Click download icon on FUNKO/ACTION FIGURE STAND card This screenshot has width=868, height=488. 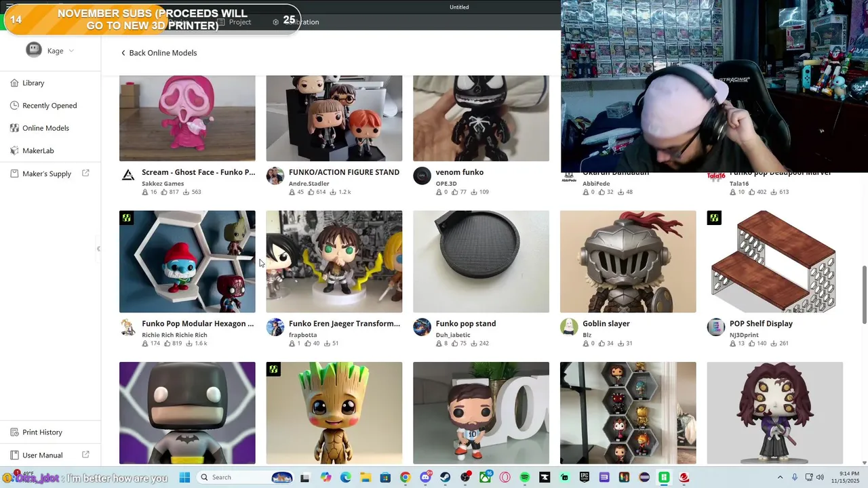coord(334,192)
